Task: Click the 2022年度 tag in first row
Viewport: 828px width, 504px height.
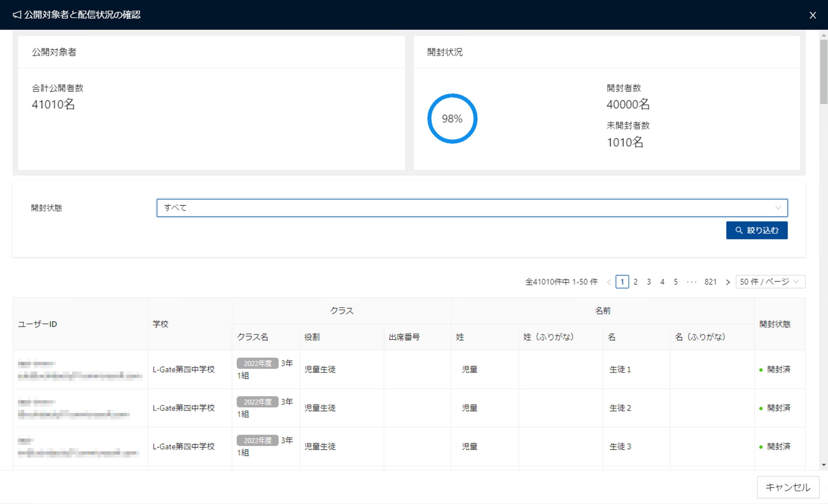Action: (257, 363)
